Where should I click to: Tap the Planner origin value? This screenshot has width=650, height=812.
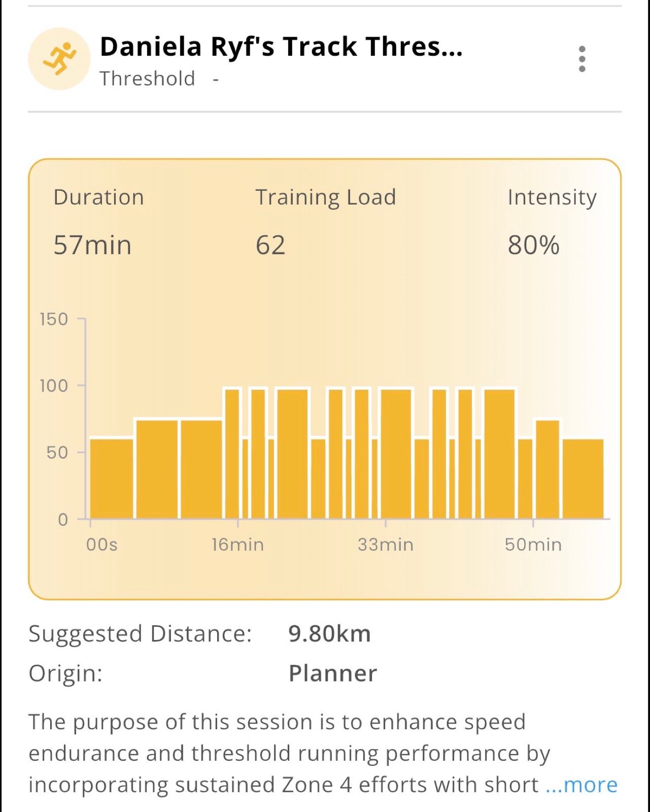tap(332, 673)
